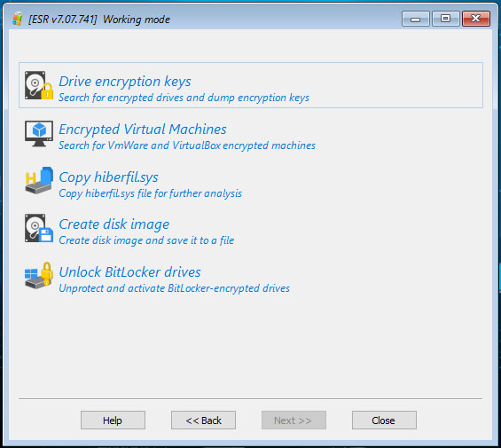501x448 pixels.
Task: Click 'Search for encrypted drives and dump encryption keys'
Action: point(184,98)
